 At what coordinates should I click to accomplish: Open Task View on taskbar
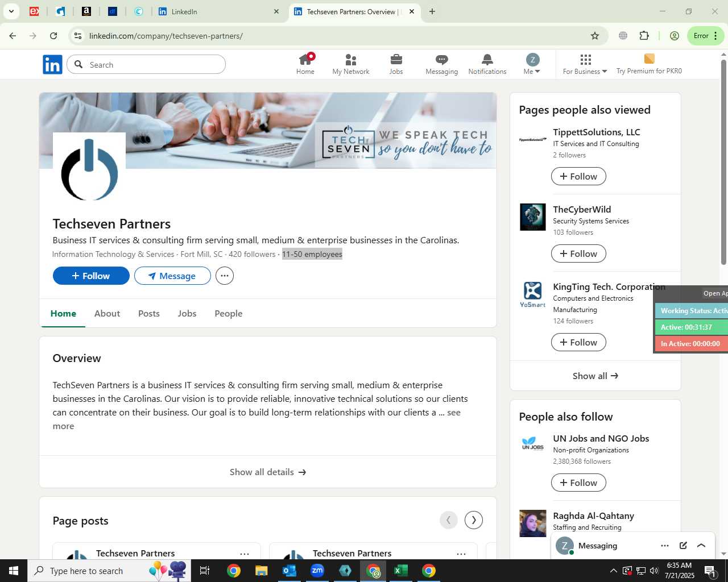click(205, 571)
